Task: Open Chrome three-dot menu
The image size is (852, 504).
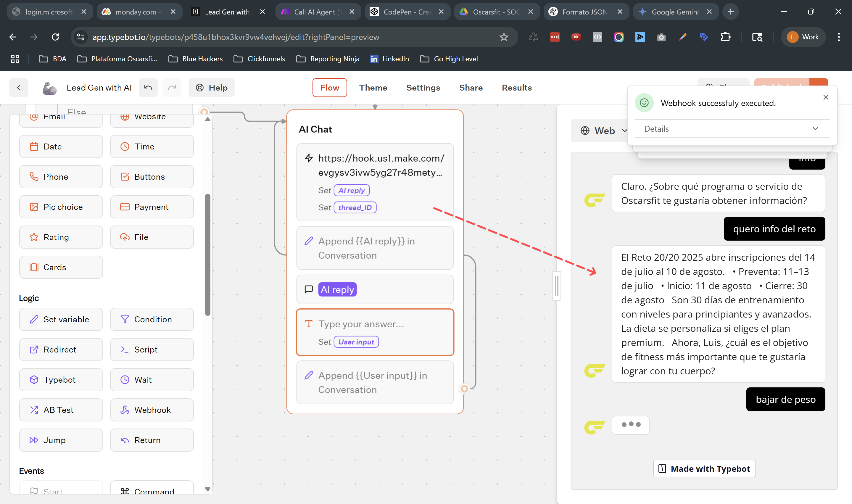Action: pyautogui.click(x=839, y=37)
